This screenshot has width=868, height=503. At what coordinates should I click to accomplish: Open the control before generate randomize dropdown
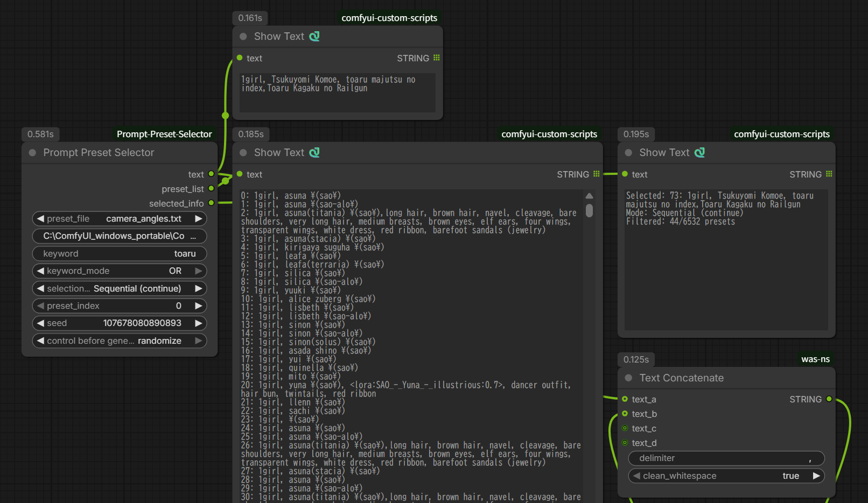tap(120, 341)
